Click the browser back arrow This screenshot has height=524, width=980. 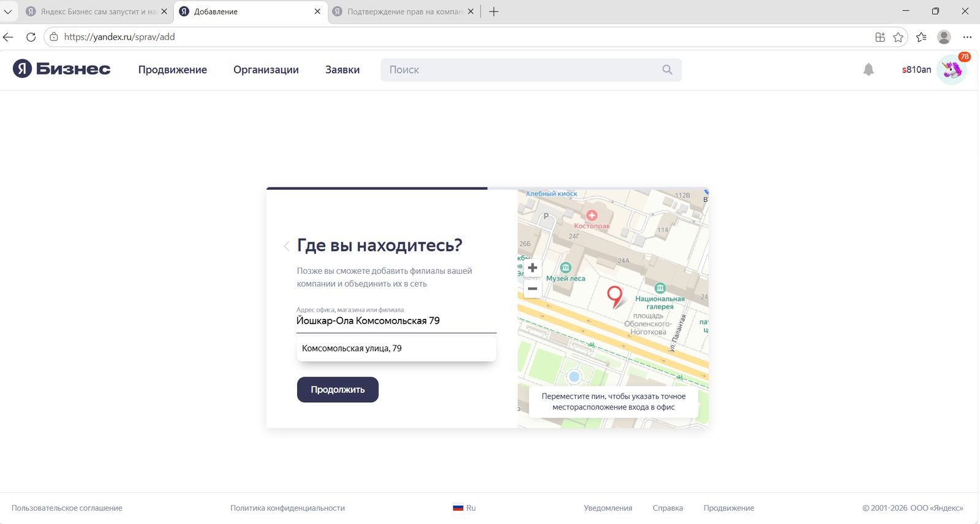pos(9,37)
